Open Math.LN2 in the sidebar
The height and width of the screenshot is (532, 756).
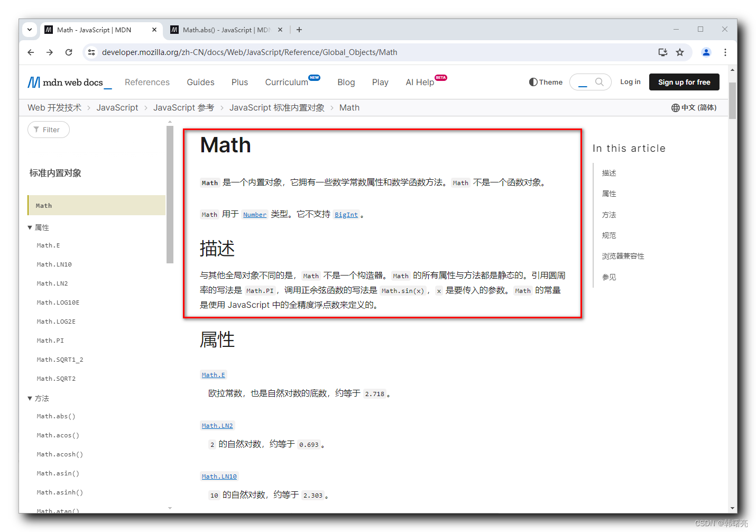pos(52,283)
